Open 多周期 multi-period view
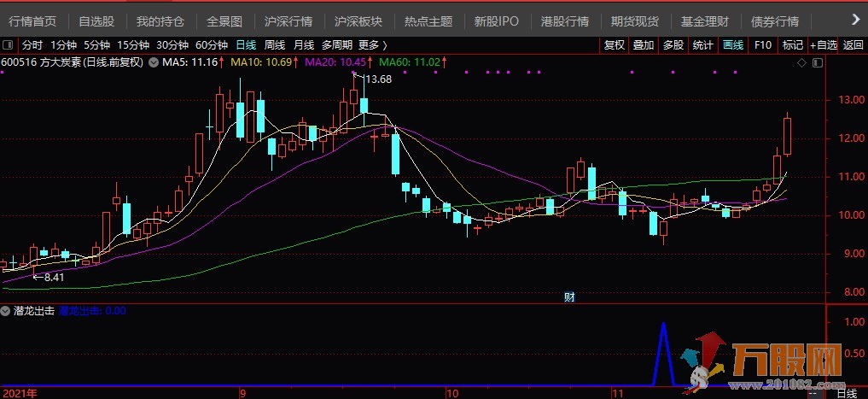Screen dimensions: 868x399 (337, 45)
